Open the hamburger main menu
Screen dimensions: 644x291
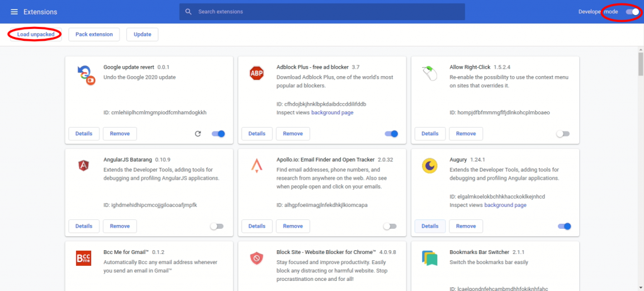(x=14, y=12)
